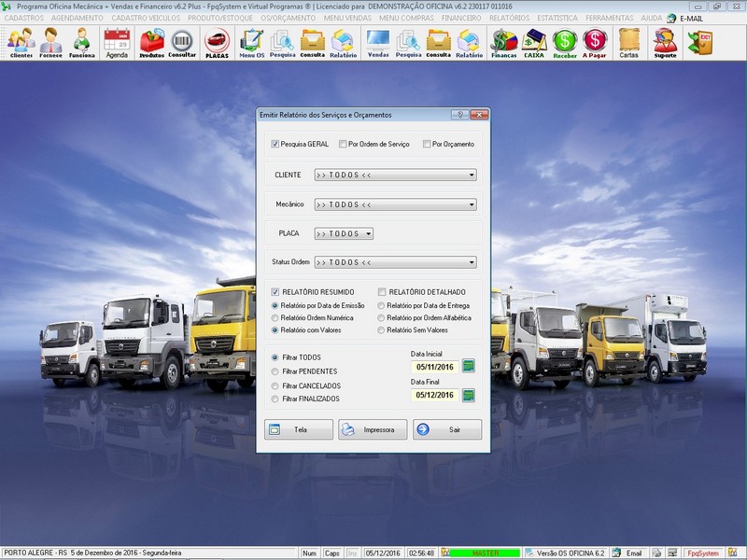This screenshot has width=747, height=560.
Task: Click the Data Final date field
Action: (x=435, y=395)
